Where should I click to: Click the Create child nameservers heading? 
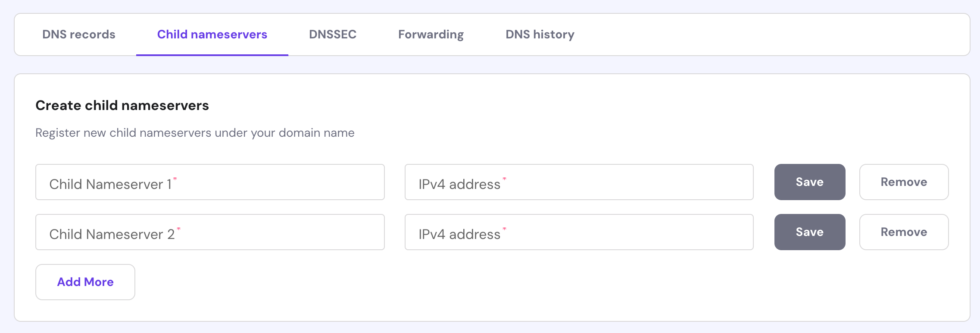coord(122,105)
